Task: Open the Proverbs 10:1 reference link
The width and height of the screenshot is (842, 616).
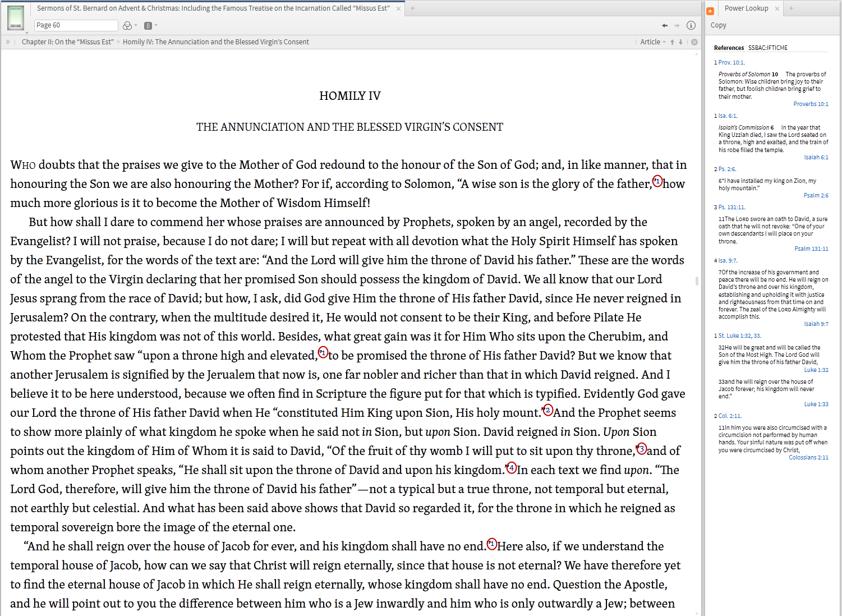Action: pyautogui.click(x=811, y=104)
